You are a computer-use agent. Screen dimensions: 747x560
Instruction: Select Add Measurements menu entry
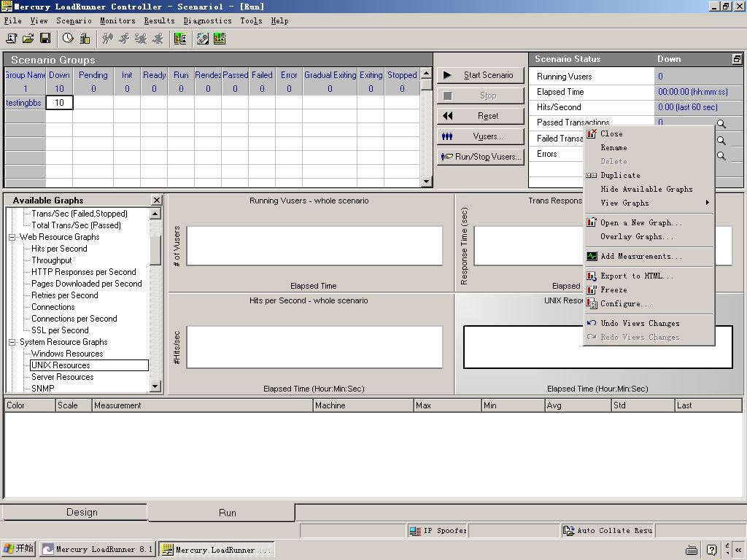(649, 256)
